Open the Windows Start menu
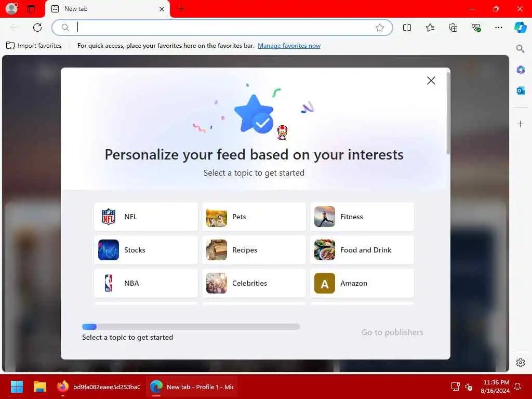 (x=17, y=387)
